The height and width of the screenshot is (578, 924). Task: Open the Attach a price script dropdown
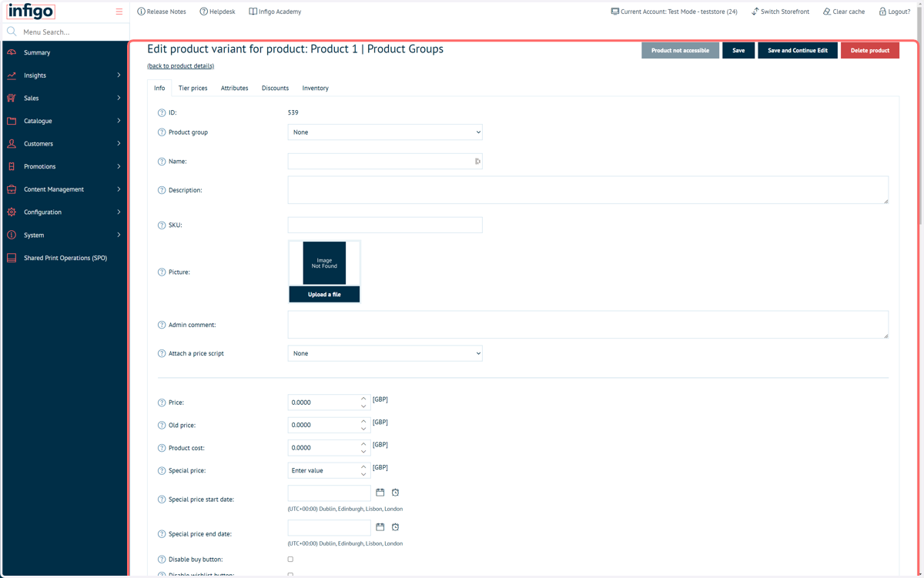click(385, 353)
